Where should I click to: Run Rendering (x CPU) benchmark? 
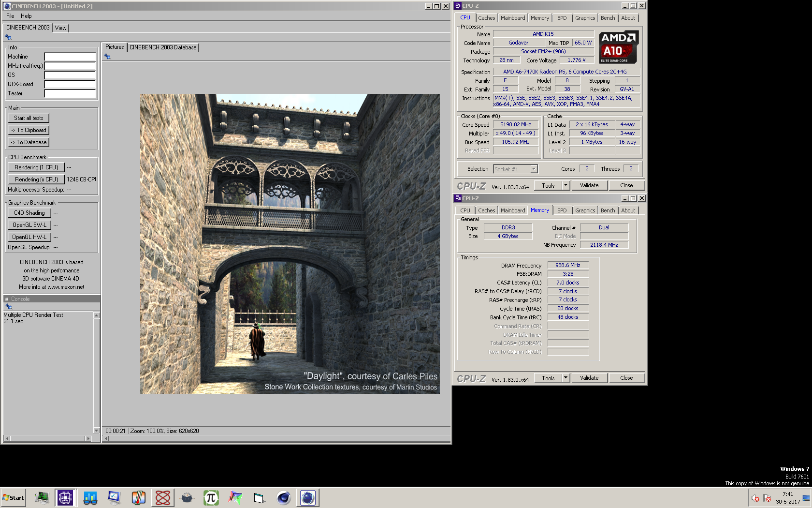tap(36, 179)
